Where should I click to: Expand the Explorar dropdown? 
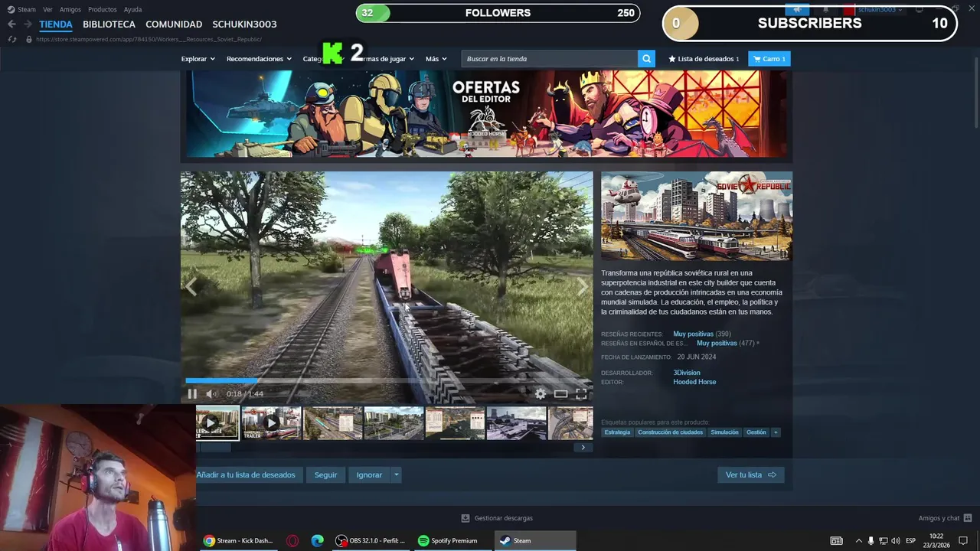tap(198, 59)
